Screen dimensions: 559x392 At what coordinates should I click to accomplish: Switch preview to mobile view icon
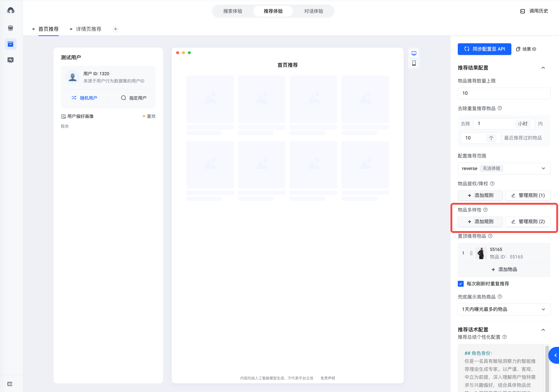414,63
